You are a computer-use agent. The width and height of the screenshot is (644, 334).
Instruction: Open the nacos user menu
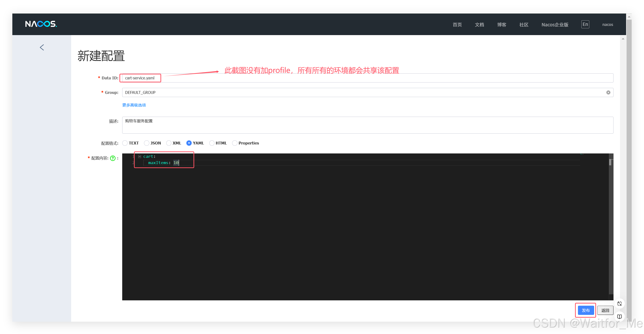(x=607, y=24)
